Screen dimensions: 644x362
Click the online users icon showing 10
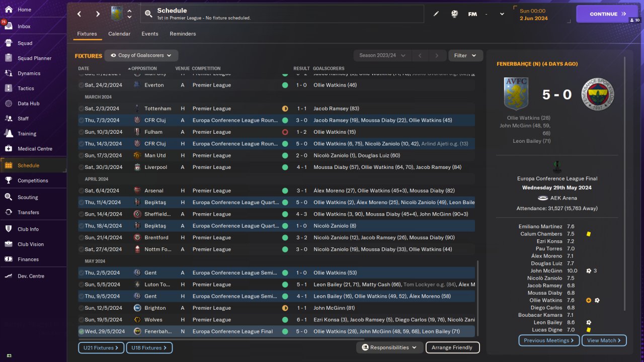(634, 20)
